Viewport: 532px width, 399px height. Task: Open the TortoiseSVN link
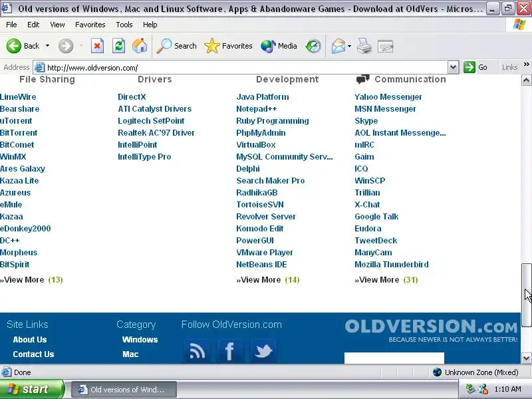pyautogui.click(x=260, y=205)
